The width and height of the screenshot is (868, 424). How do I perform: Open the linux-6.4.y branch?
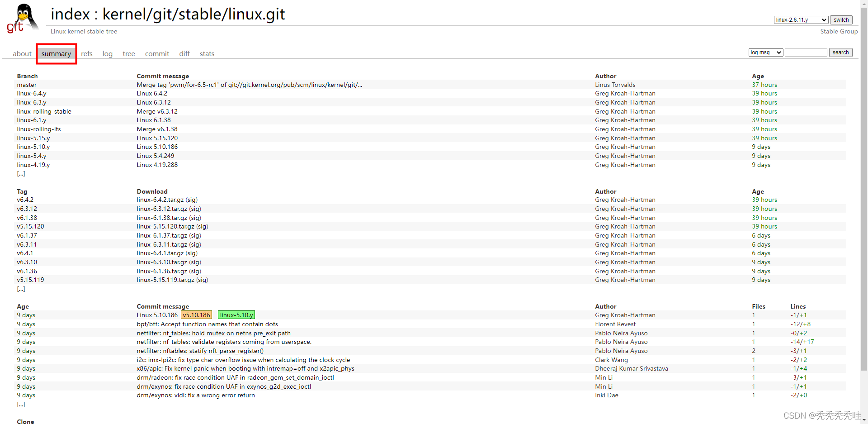point(32,94)
